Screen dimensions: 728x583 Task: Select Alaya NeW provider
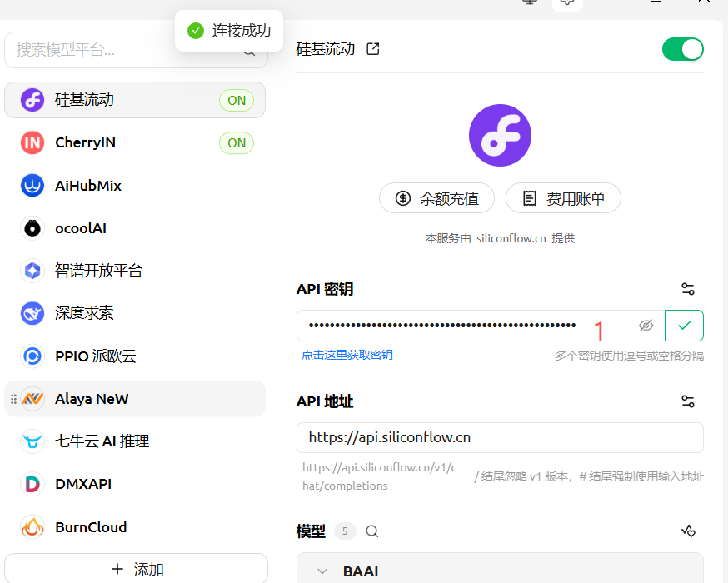pos(135,399)
